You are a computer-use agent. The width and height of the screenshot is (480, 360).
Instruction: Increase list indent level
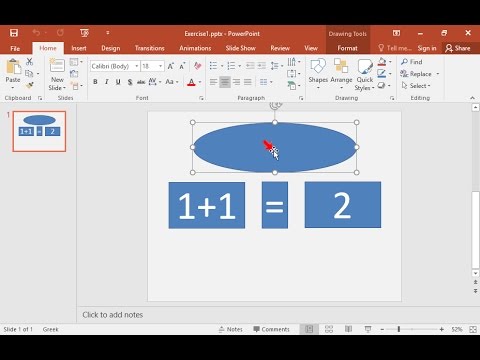262,66
